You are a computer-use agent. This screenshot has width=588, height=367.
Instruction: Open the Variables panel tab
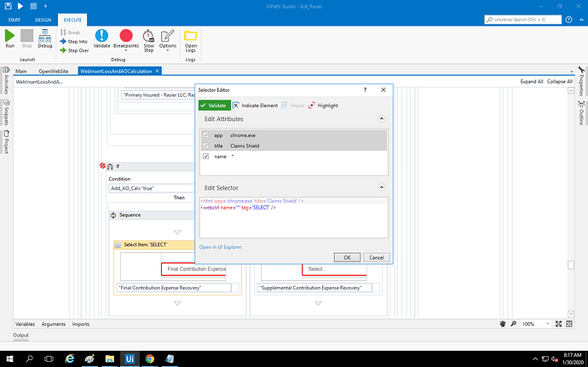25,324
